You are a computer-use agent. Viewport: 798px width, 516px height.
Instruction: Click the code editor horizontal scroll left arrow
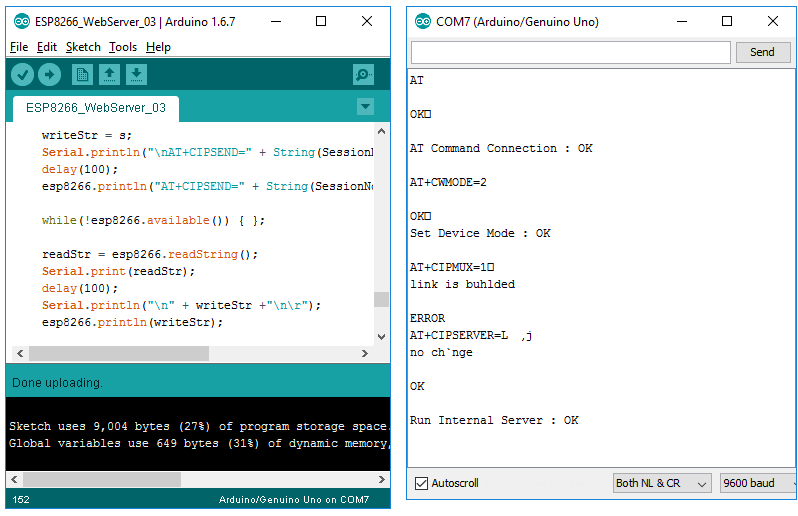coord(20,353)
